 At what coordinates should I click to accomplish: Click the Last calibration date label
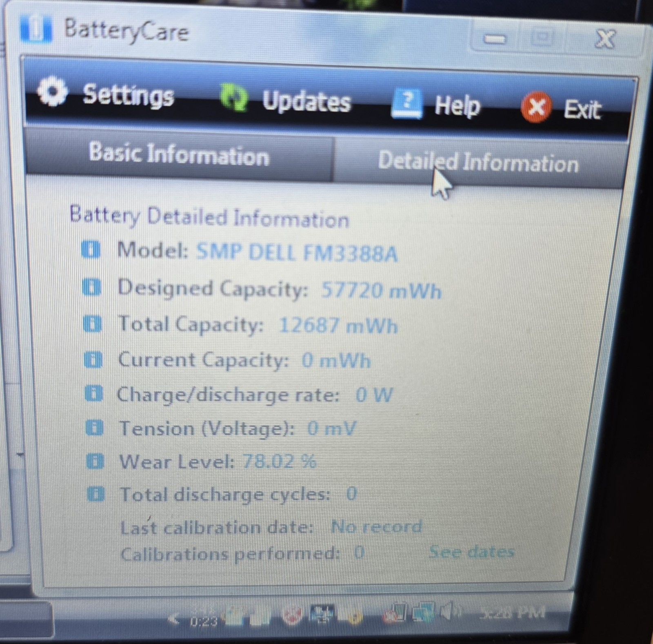pos(217,528)
